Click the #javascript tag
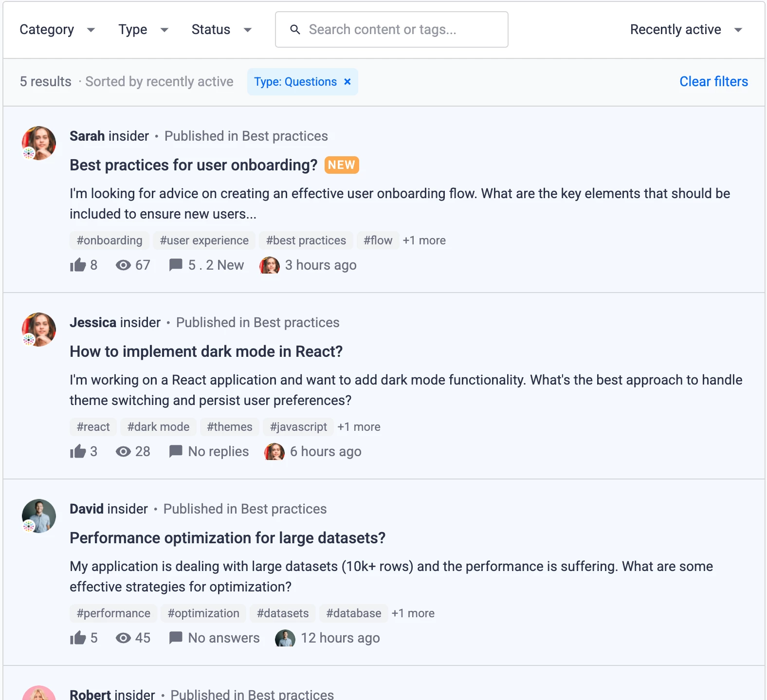This screenshot has width=767, height=700. (299, 427)
